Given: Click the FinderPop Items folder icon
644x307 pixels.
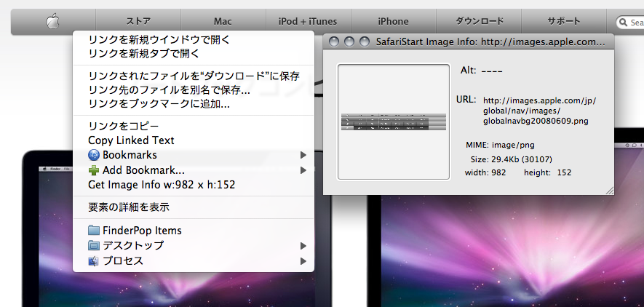Looking at the screenshot, I should (x=94, y=230).
